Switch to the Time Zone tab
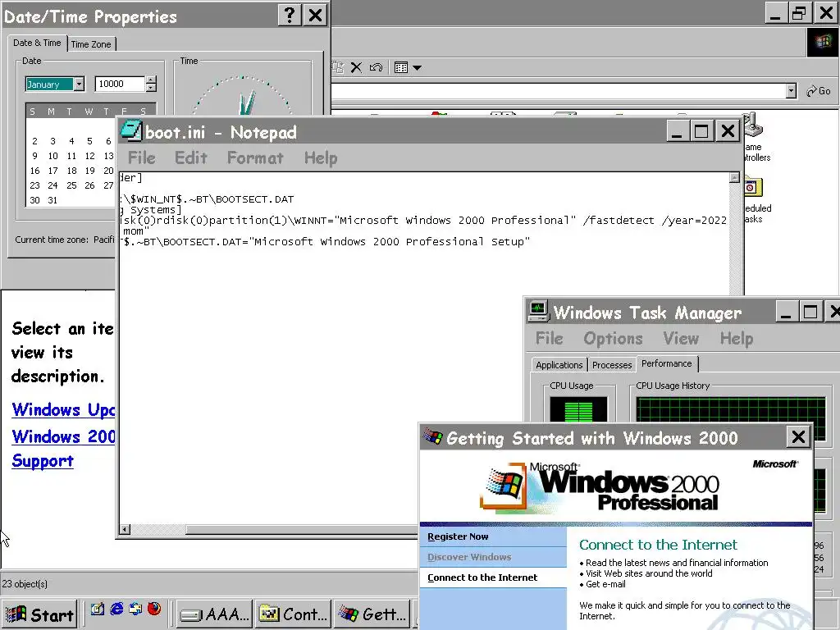 click(91, 44)
